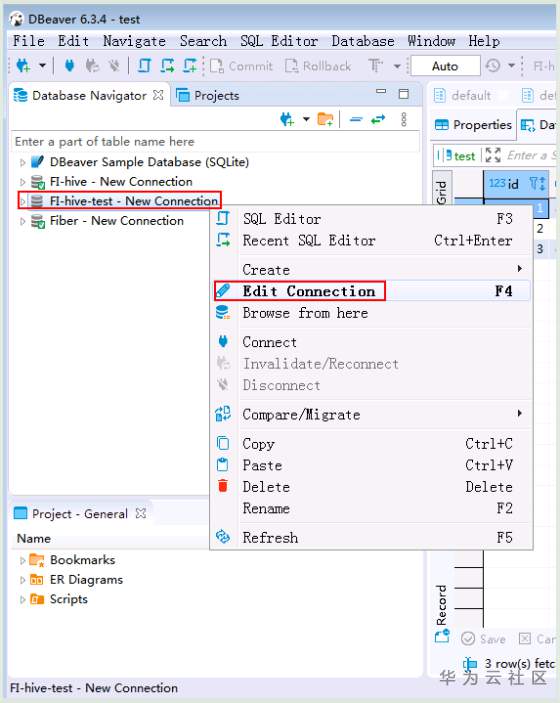
Task: Click the transaction log clock icon
Action: pos(493,66)
